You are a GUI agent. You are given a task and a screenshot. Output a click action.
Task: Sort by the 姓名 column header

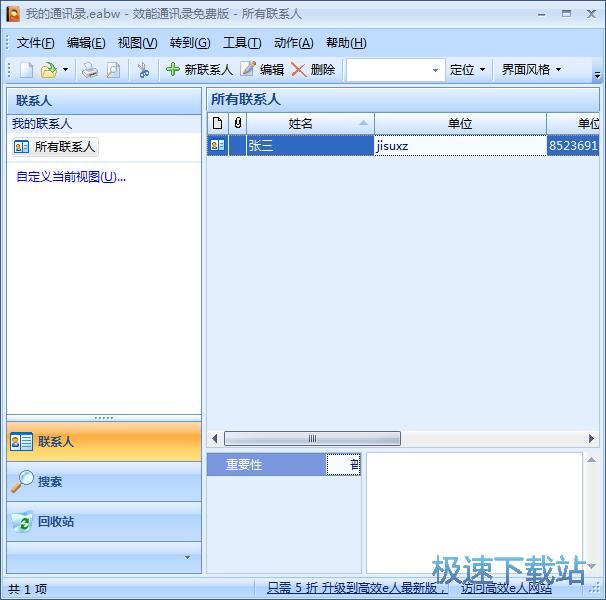click(x=310, y=124)
